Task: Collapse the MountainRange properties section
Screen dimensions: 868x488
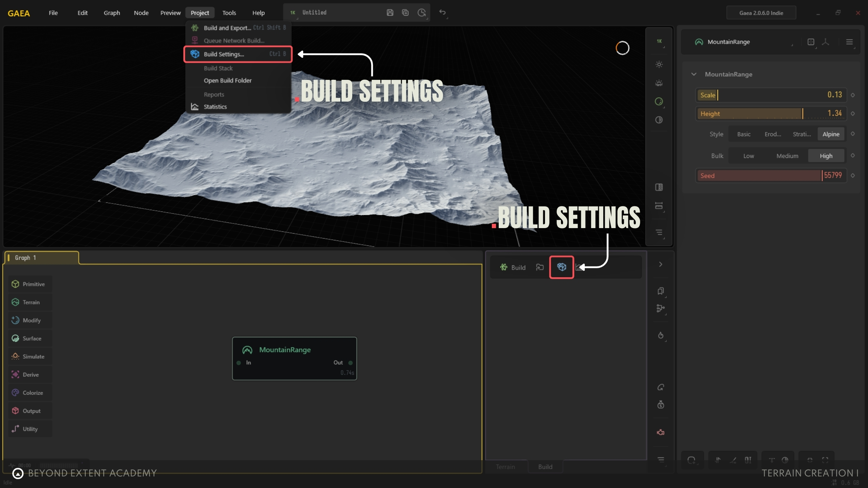Action: [x=694, y=74]
